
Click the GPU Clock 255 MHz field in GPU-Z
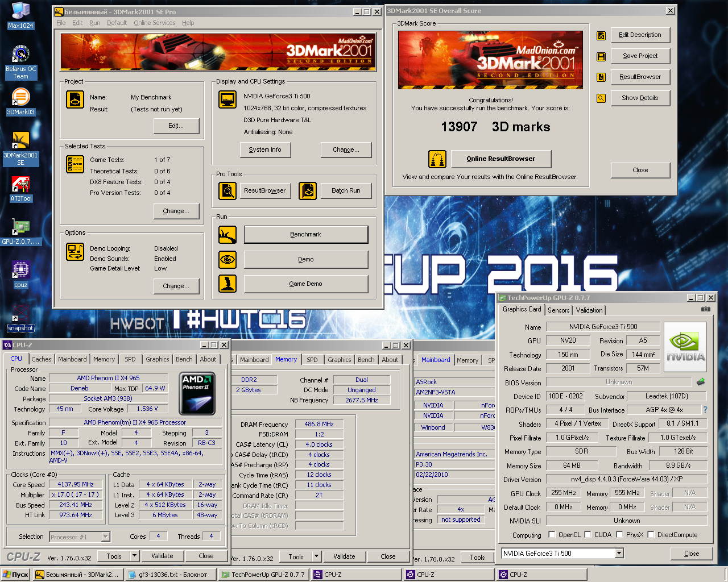point(563,493)
